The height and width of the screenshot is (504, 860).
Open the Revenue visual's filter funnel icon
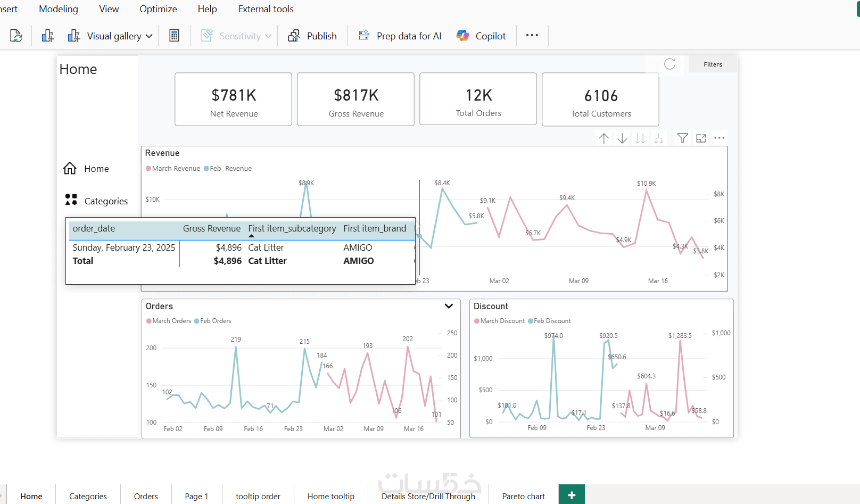click(x=682, y=138)
